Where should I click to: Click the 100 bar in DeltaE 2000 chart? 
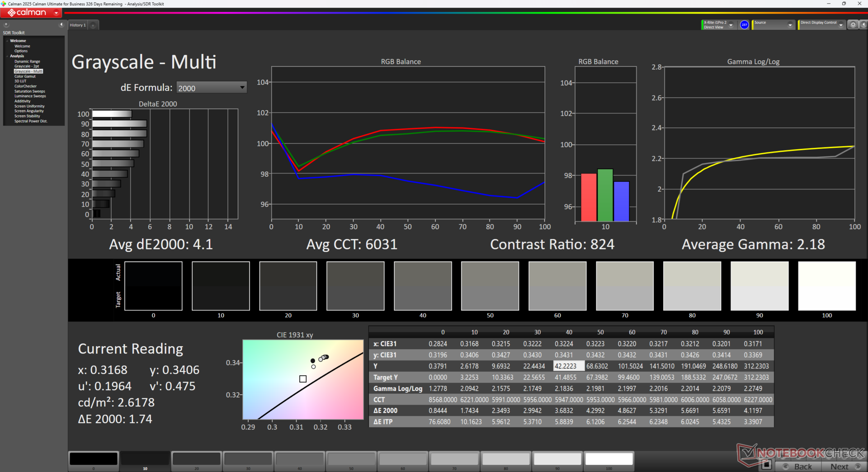coord(112,114)
